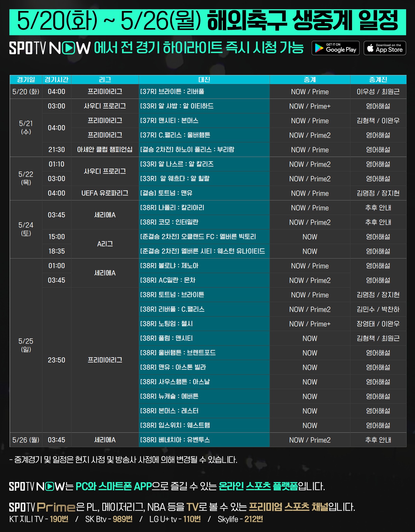
Task: Click the 베네치아 : 유벤투스 match on 5/26
Action: coord(175,440)
